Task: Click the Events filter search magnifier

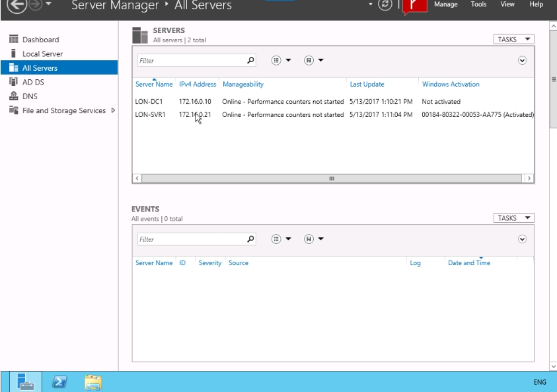Action: (251, 239)
